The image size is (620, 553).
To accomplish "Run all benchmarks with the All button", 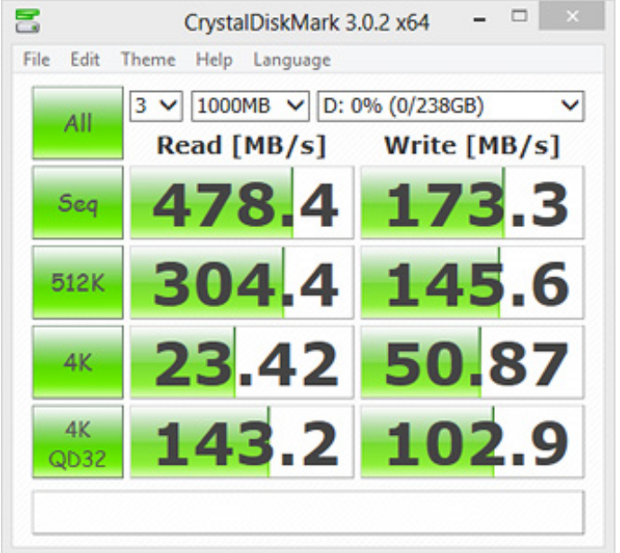I will (77, 123).
